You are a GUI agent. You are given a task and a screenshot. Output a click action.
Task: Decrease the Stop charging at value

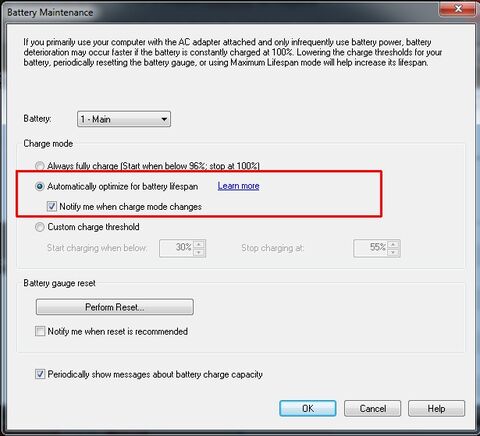393,252
